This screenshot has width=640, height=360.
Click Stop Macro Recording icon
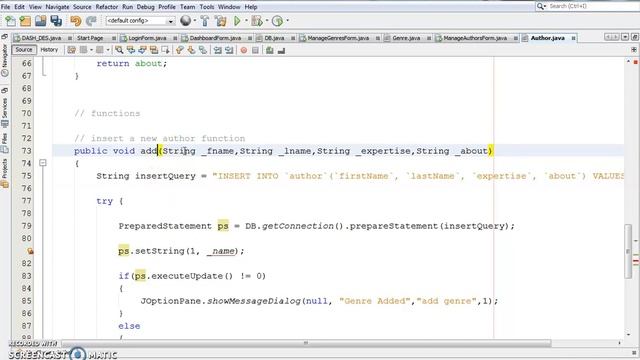[255, 50]
